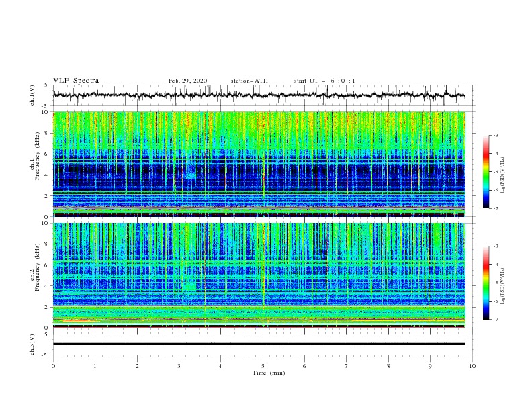This screenshot has height=411, width=532.
Task: Click the "3" tick on the Time axis
Action: click(179, 366)
